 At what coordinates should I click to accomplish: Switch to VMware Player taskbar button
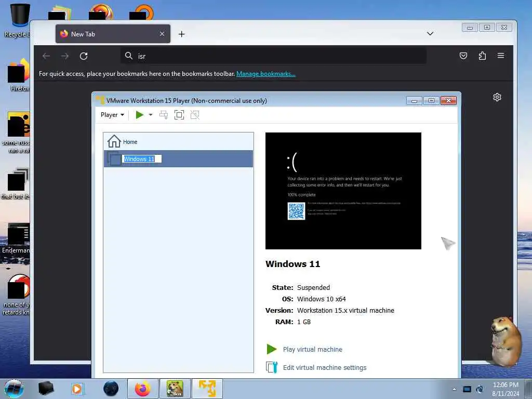pyautogui.click(x=207, y=389)
